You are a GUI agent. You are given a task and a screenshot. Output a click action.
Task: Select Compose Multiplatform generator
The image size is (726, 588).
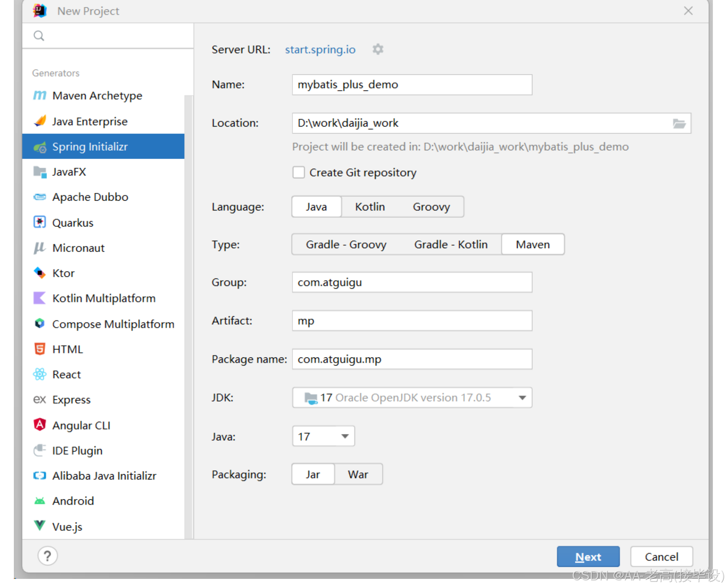click(103, 324)
